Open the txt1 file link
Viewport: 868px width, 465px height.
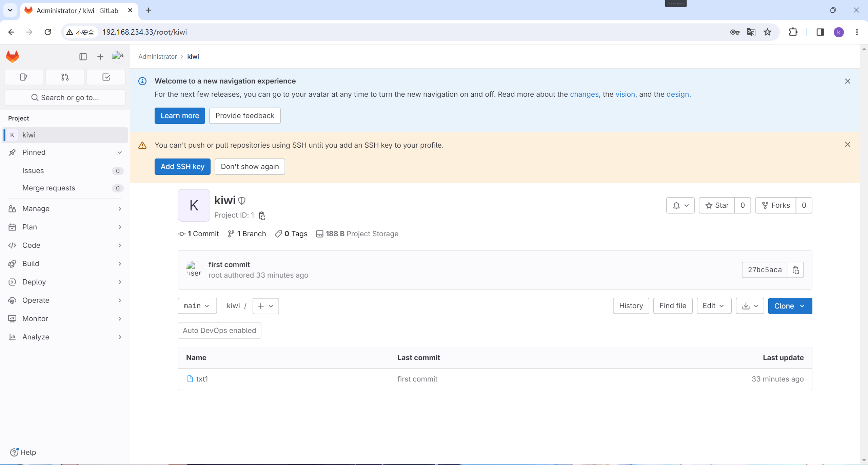click(x=202, y=379)
